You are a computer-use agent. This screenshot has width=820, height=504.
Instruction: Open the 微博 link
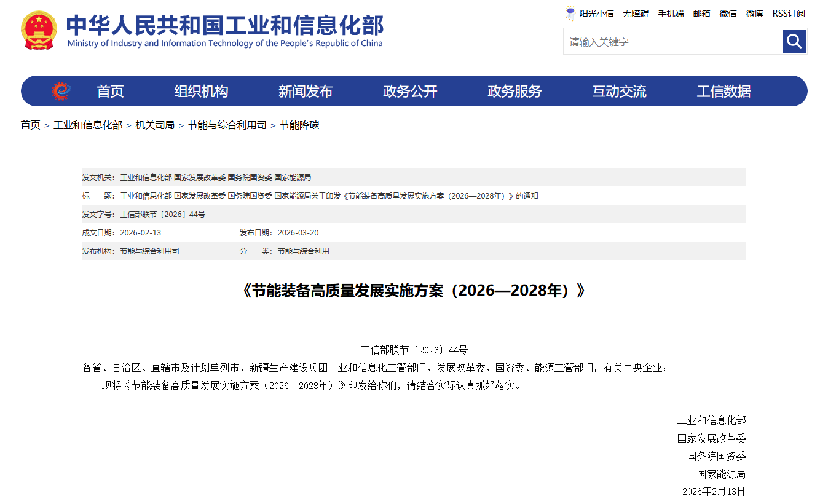point(754,14)
